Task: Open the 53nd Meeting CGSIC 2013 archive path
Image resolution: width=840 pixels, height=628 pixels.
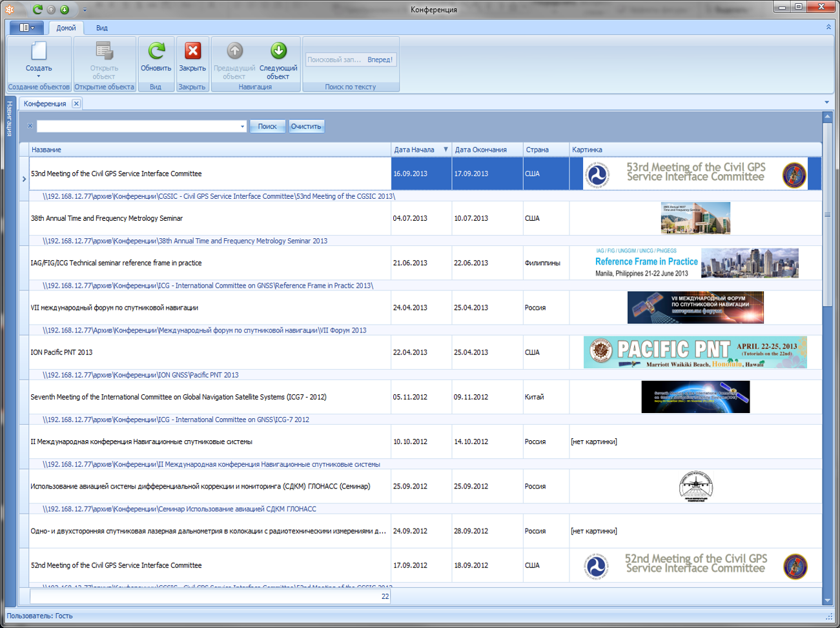Action: pyautogui.click(x=219, y=196)
